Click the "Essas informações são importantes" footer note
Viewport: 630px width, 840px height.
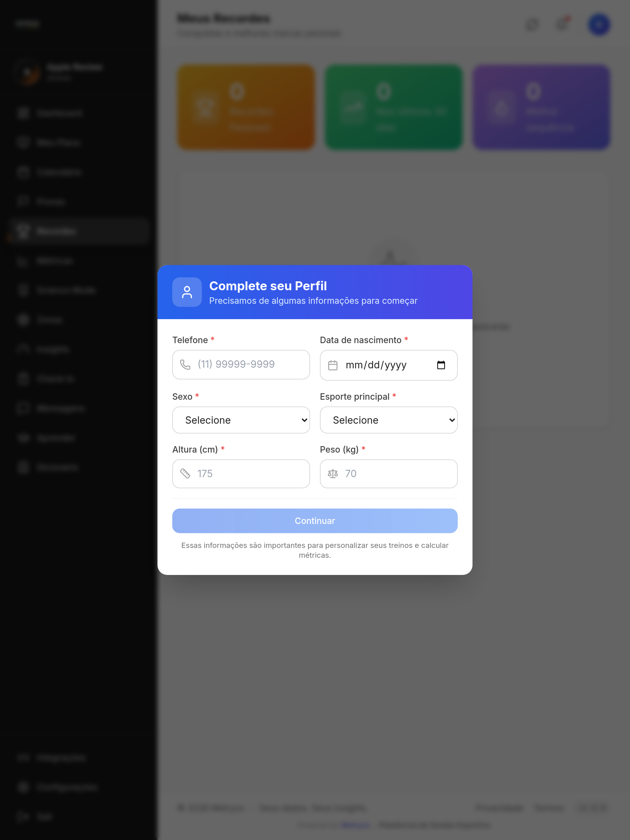(x=315, y=550)
